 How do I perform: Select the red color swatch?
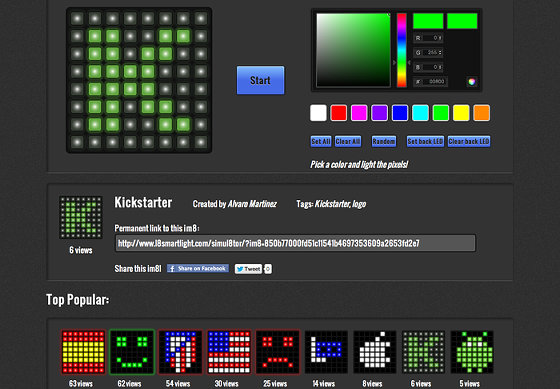339,113
